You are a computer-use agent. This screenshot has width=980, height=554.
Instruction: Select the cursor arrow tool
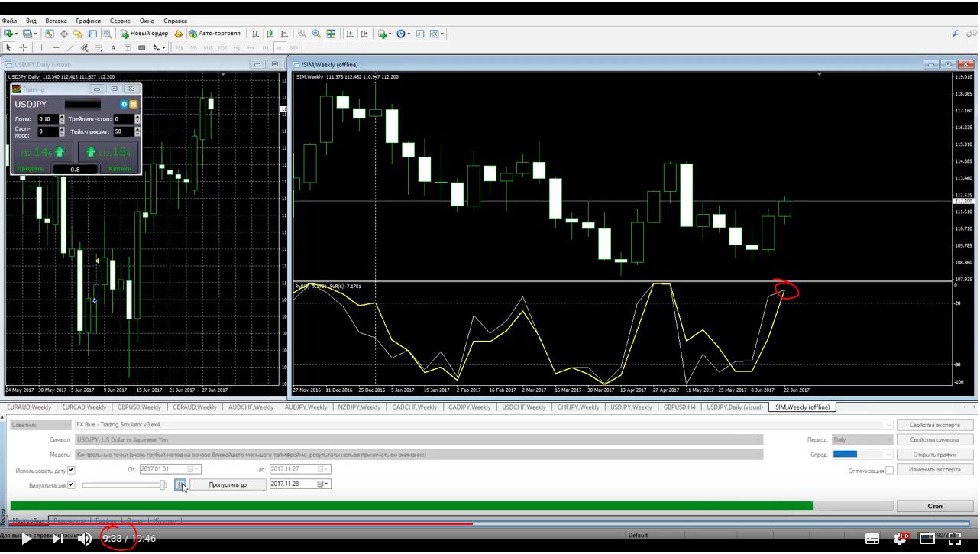9,47
